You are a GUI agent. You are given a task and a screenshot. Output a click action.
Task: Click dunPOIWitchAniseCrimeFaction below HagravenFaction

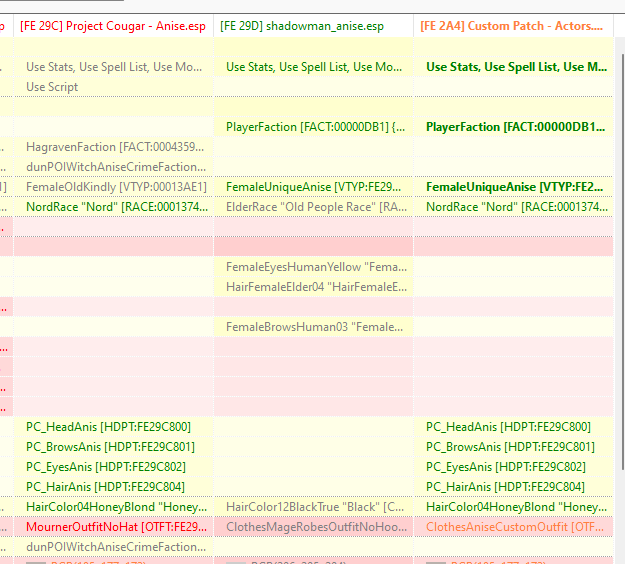(113, 167)
